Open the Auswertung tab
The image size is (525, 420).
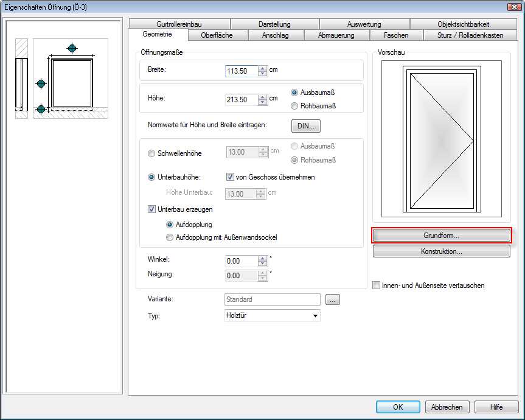[x=364, y=24]
